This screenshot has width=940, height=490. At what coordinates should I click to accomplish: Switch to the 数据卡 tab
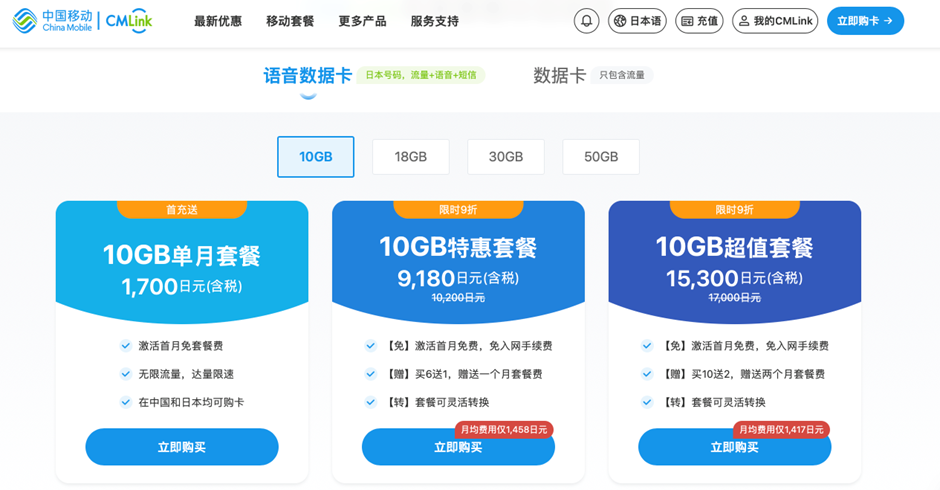559,75
